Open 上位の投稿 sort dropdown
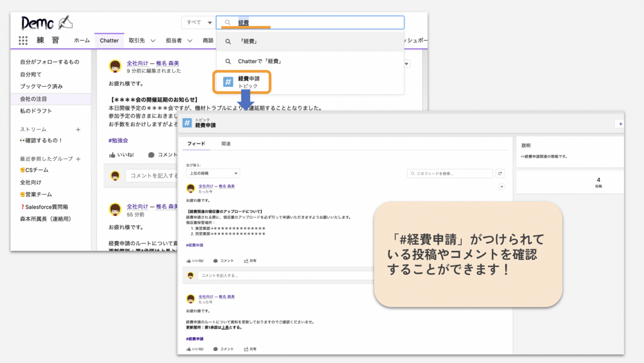Image resolution: width=644 pixels, height=363 pixels. pyautogui.click(x=213, y=173)
